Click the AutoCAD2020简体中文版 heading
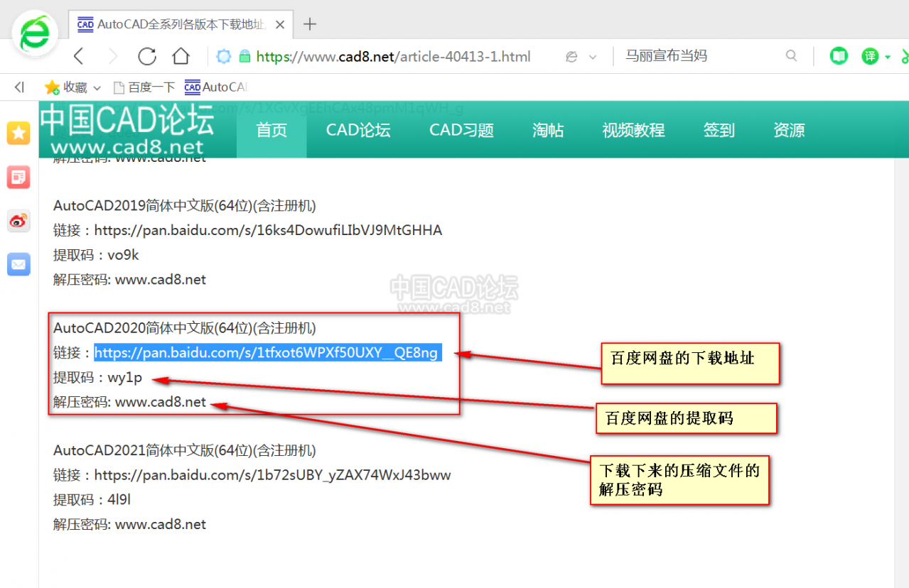The width and height of the screenshot is (909, 588). coord(185,328)
